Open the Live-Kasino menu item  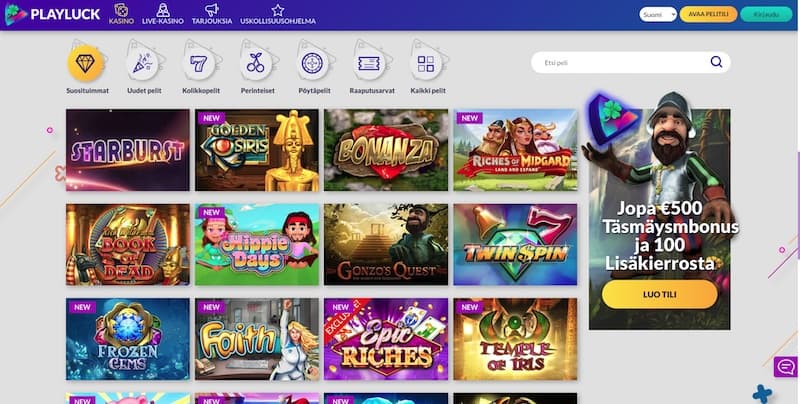point(163,14)
